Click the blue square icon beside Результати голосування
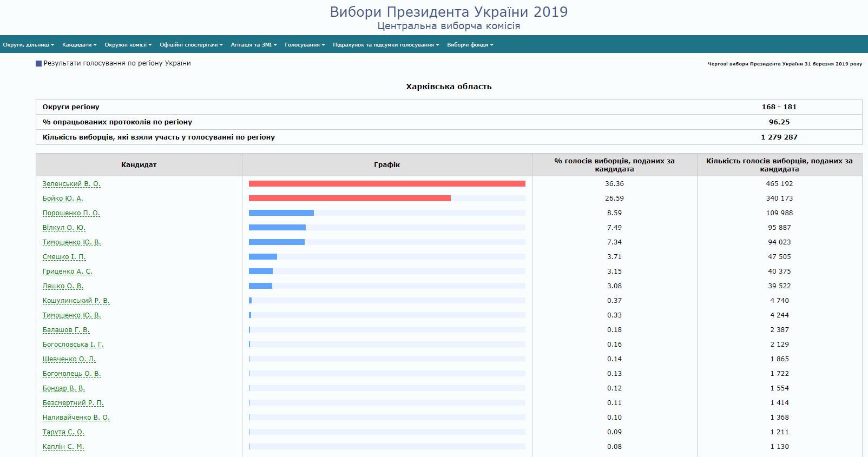This screenshot has width=868, height=457. [x=38, y=64]
